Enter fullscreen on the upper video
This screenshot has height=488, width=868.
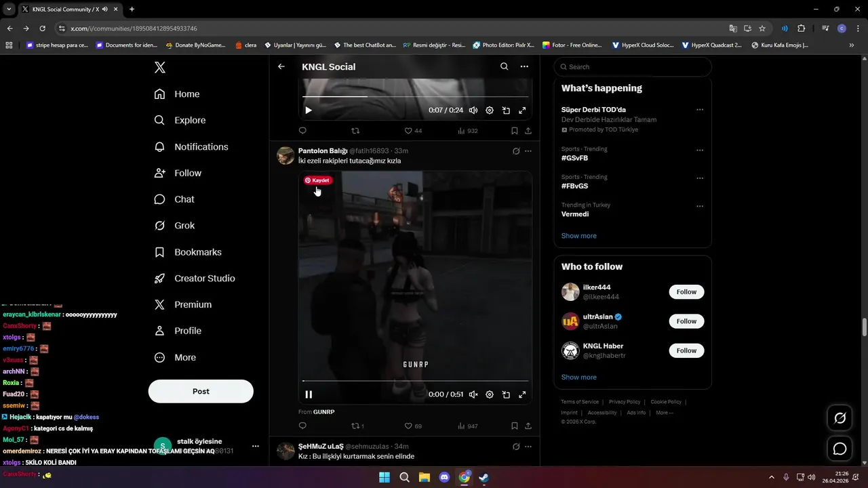coord(522,110)
